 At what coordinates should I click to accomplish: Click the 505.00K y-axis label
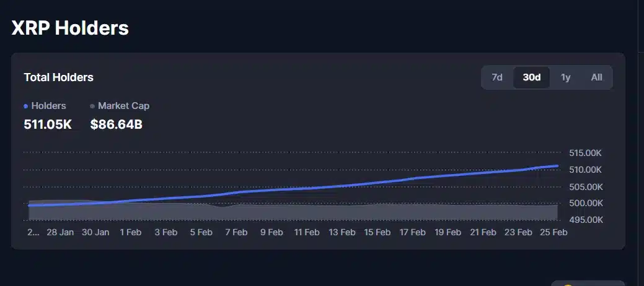585,187
